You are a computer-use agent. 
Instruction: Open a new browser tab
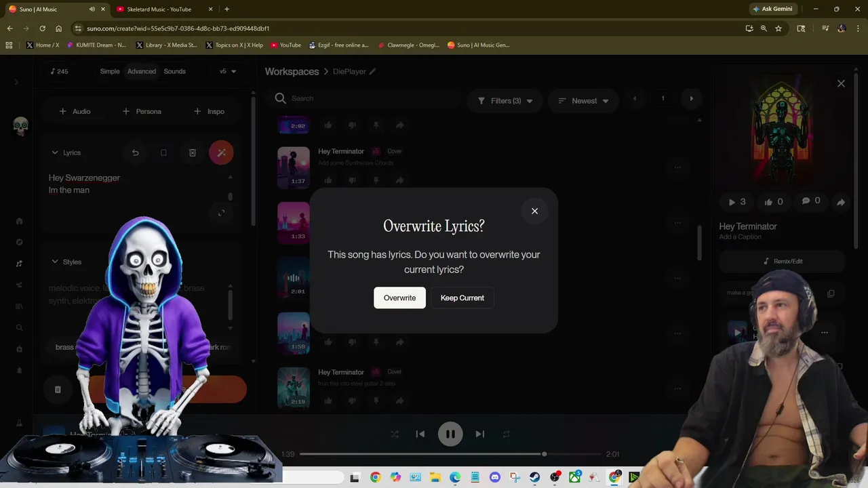[226, 9]
